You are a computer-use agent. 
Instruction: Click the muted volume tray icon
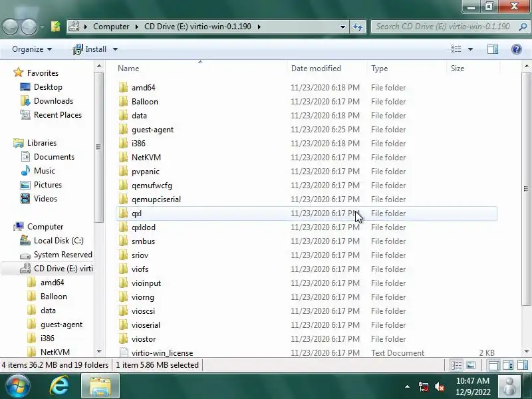coord(440,386)
